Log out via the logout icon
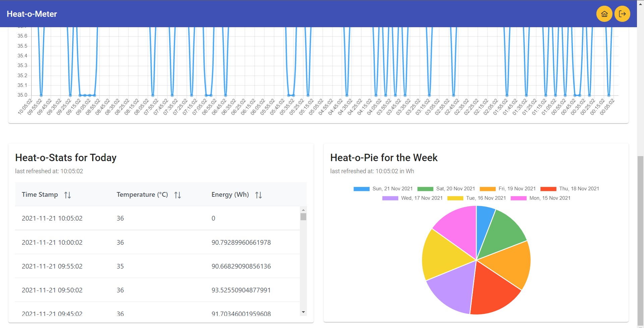Viewport: 644px width, 328px height. 623,14
